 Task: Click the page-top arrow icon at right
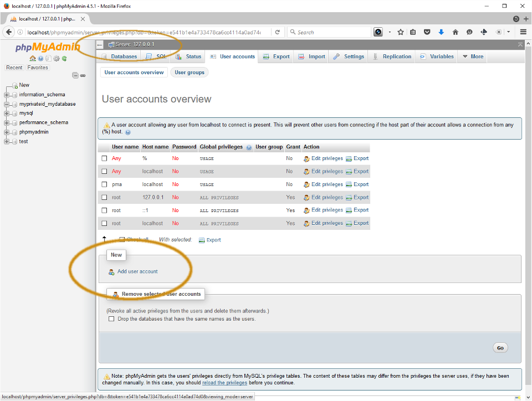520,44
